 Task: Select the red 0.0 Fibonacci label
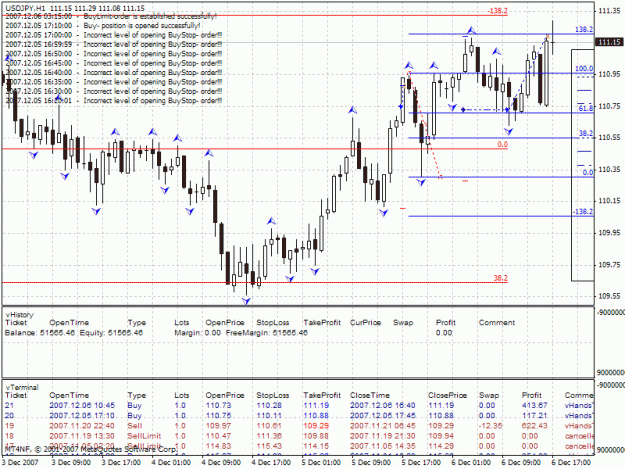[502, 144]
